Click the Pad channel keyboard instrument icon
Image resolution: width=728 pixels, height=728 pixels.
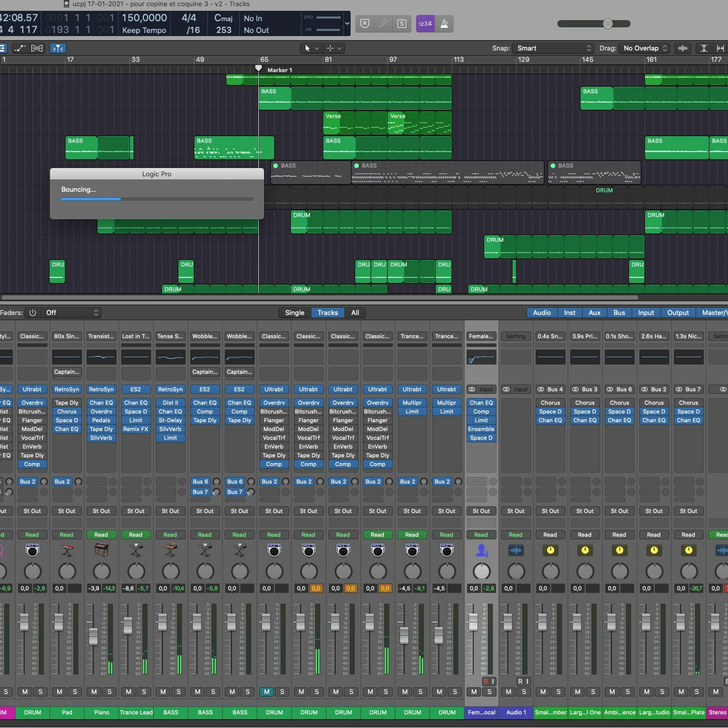pos(67,551)
